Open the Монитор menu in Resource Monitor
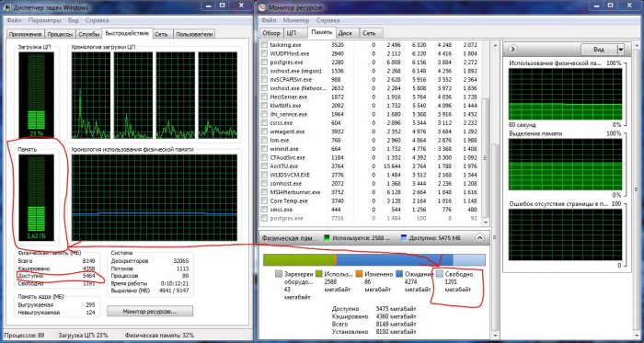Screen dimensions: 644x343 [x=296, y=20]
